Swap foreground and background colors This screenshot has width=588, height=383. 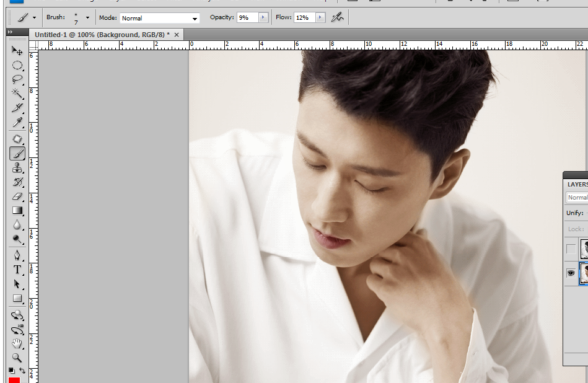[22, 371]
